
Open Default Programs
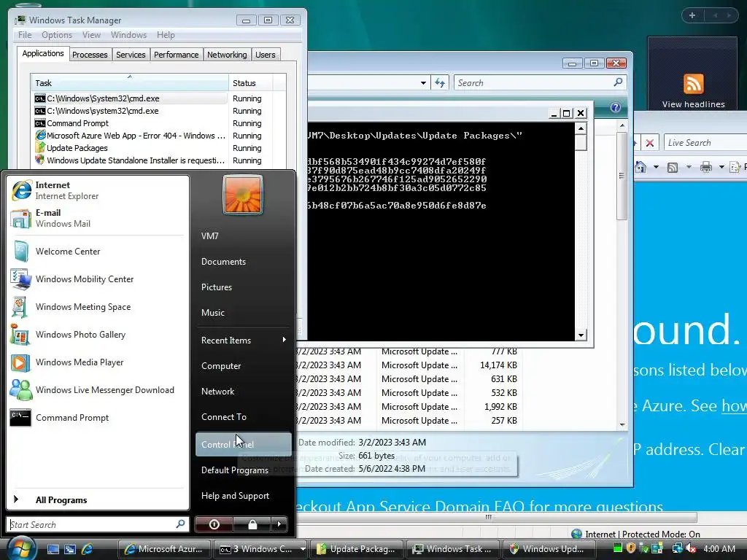click(x=243, y=470)
